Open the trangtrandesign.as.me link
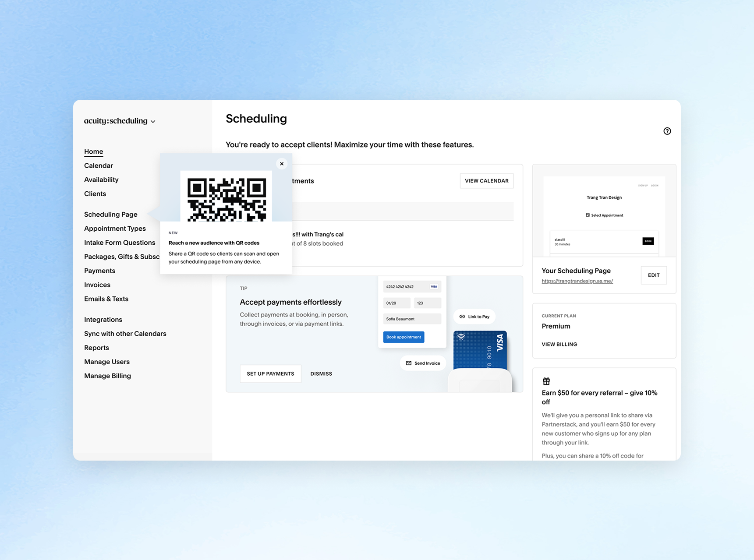Screen dimensions: 754x560 [577, 281]
